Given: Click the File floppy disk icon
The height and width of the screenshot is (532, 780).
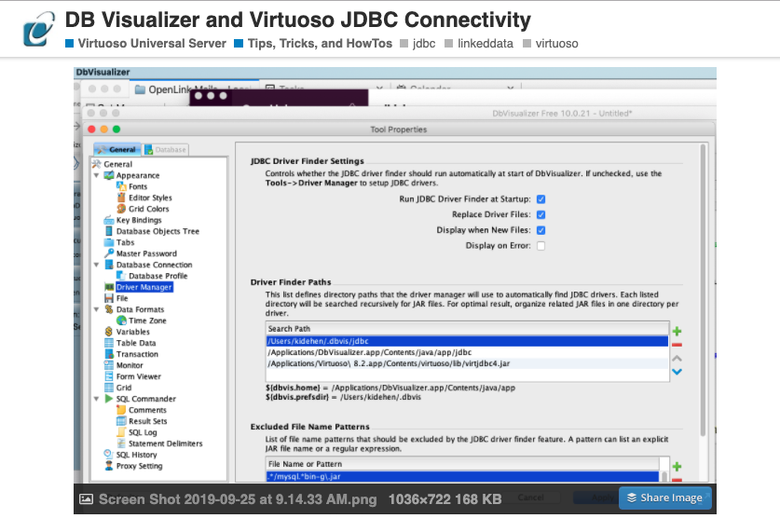Looking at the screenshot, I should [109, 298].
